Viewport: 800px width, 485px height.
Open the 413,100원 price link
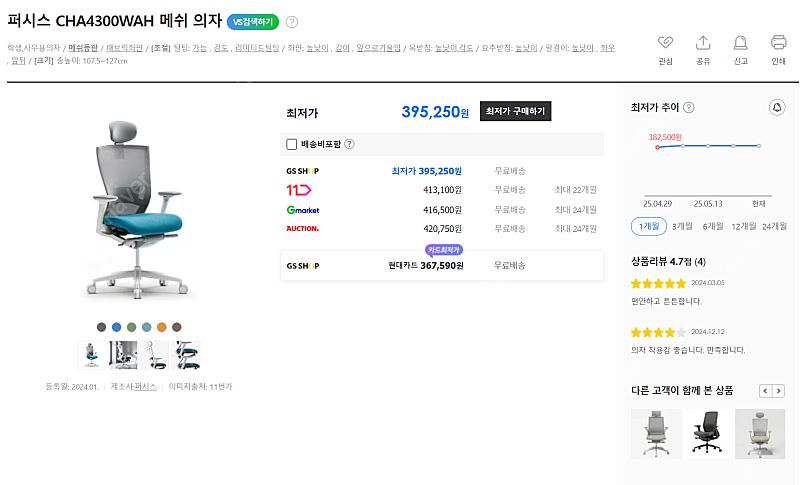coord(442,190)
